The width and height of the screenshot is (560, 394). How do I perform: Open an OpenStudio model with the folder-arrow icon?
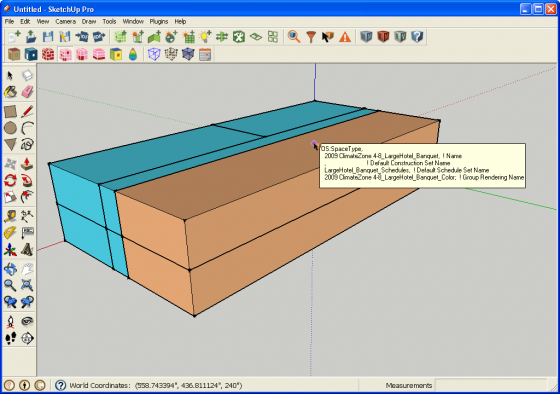(x=31, y=37)
